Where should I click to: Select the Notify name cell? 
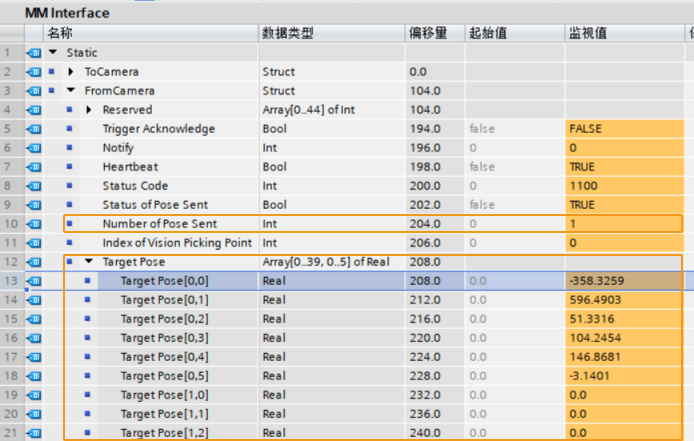(118, 148)
